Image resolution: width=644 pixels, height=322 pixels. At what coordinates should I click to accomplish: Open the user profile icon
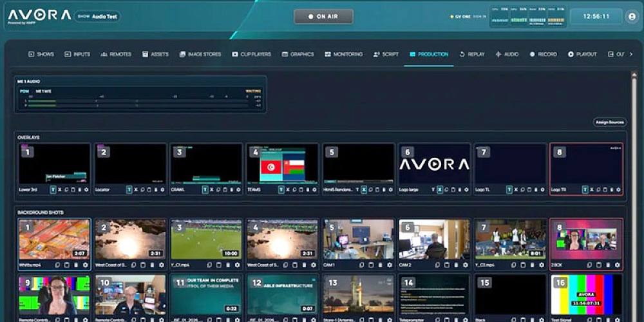point(632,17)
